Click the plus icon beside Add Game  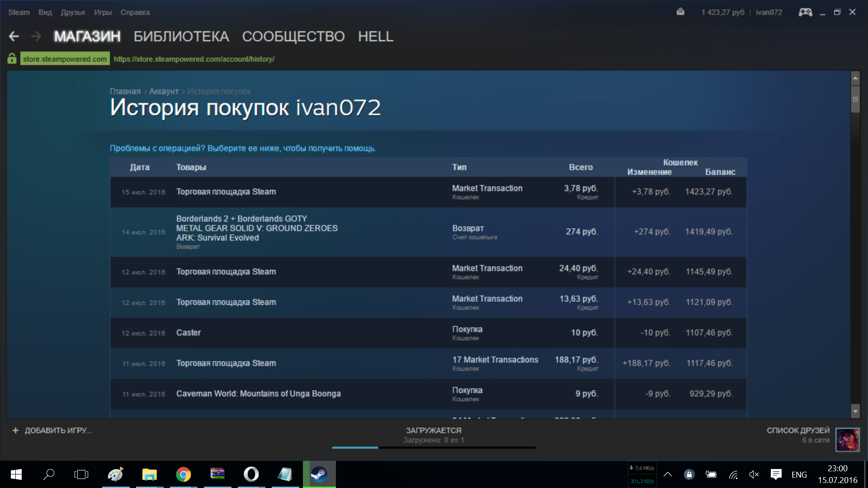click(15, 430)
